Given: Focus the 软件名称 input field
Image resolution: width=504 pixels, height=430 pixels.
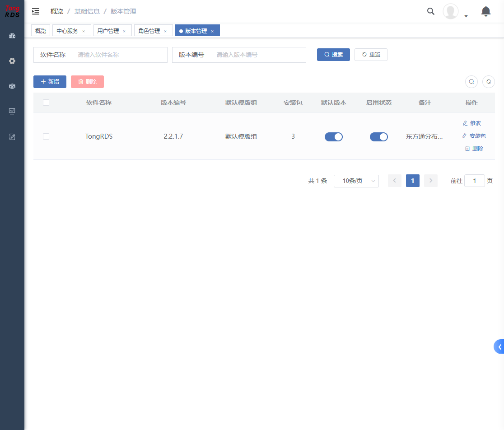Looking at the screenshot, I should click(121, 55).
